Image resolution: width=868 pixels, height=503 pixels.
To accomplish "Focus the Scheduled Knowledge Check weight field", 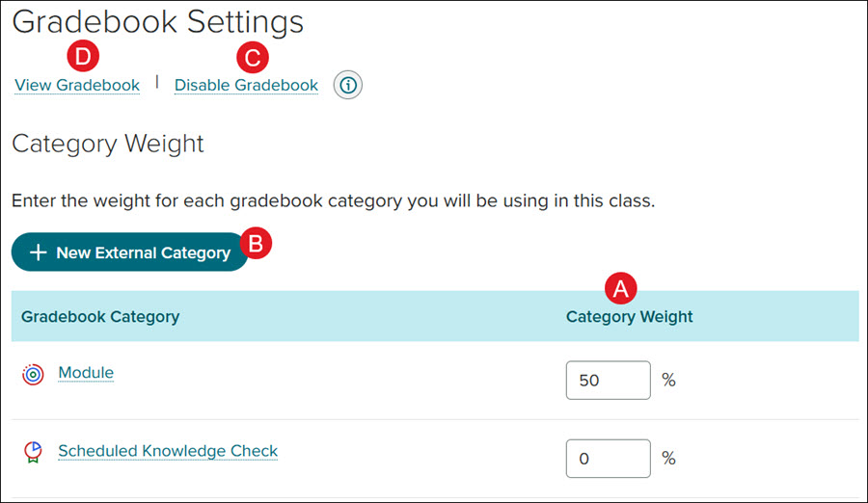I will (608, 458).
